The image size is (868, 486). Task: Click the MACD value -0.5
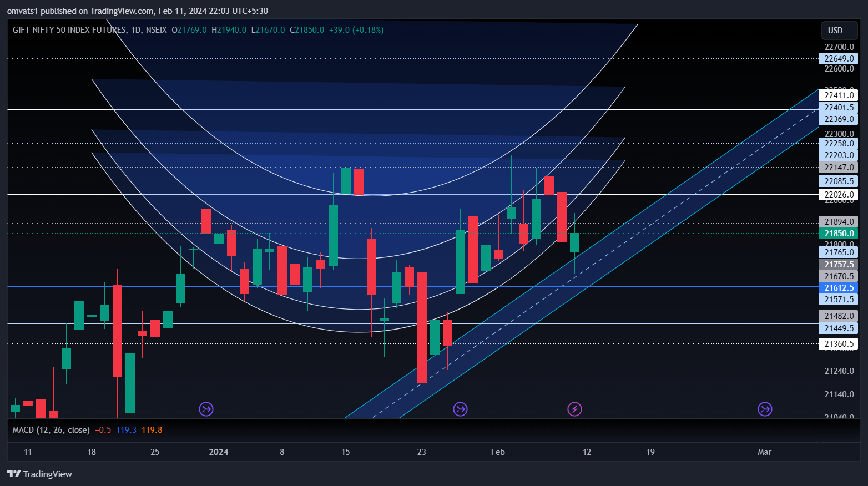(x=103, y=430)
